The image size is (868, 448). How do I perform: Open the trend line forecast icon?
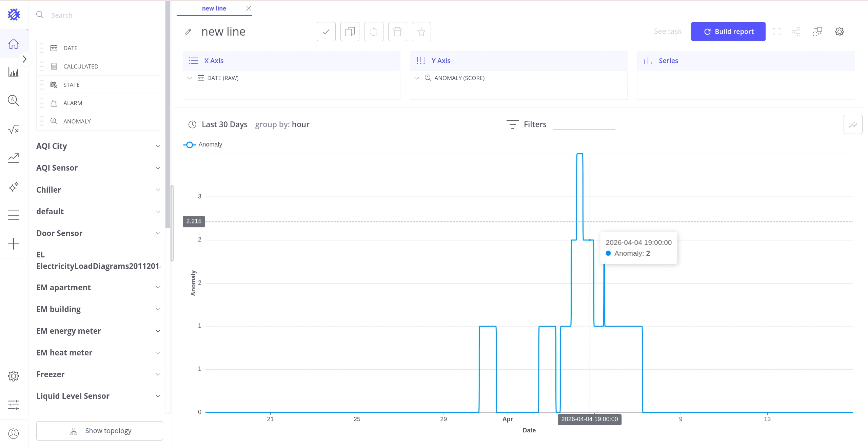[x=14, y=158]
